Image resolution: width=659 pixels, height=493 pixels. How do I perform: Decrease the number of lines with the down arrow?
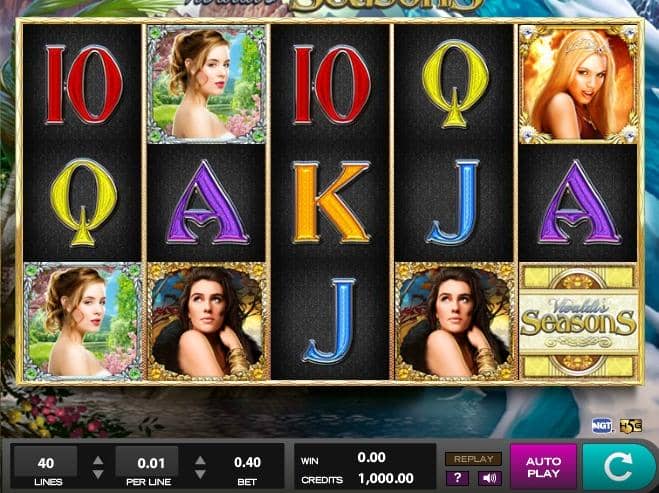coord(98,475)
